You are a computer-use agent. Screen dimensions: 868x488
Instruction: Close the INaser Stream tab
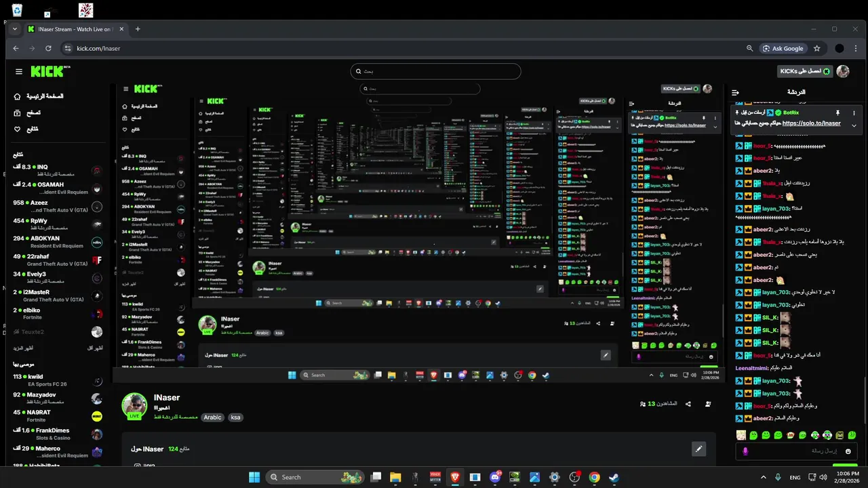tap(121, 29)
